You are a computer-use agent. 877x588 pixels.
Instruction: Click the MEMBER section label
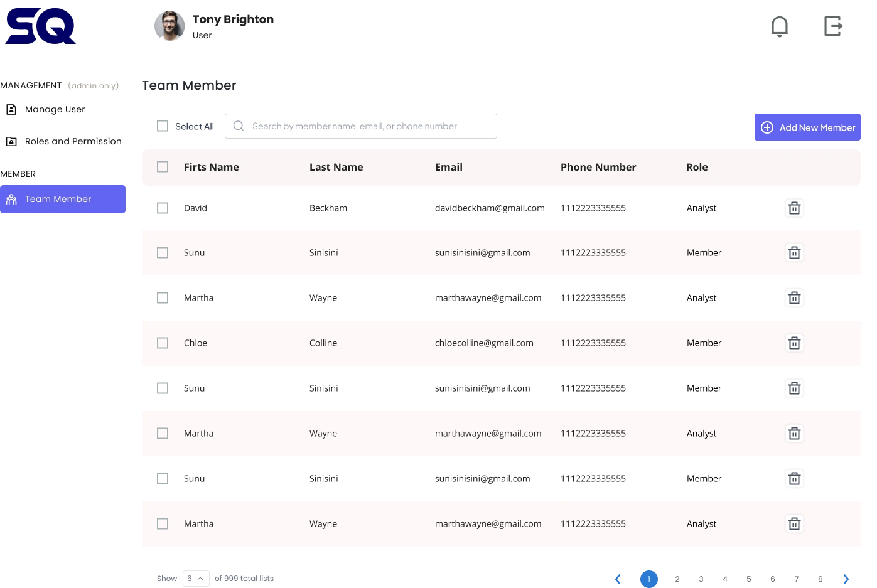pyautogui.click(x=18, y=174)
